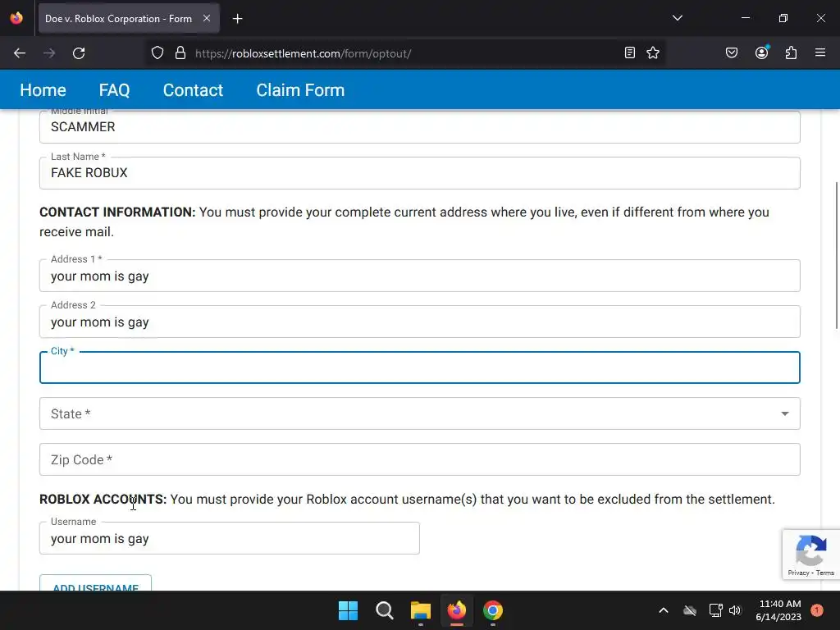This screenshot has height=630, width=840.
Task: Expand the State dropdown
Action: [419, 413]
